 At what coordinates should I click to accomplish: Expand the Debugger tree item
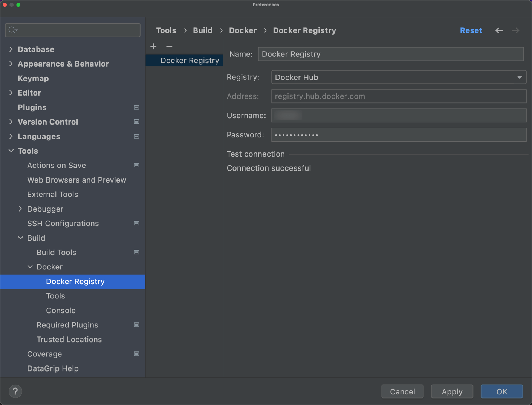(x=21, y=209)
